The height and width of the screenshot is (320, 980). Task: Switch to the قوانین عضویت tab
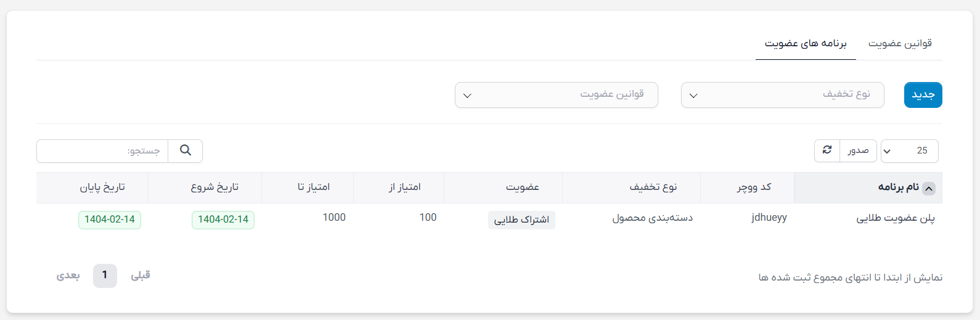click(x=900, y=44)
